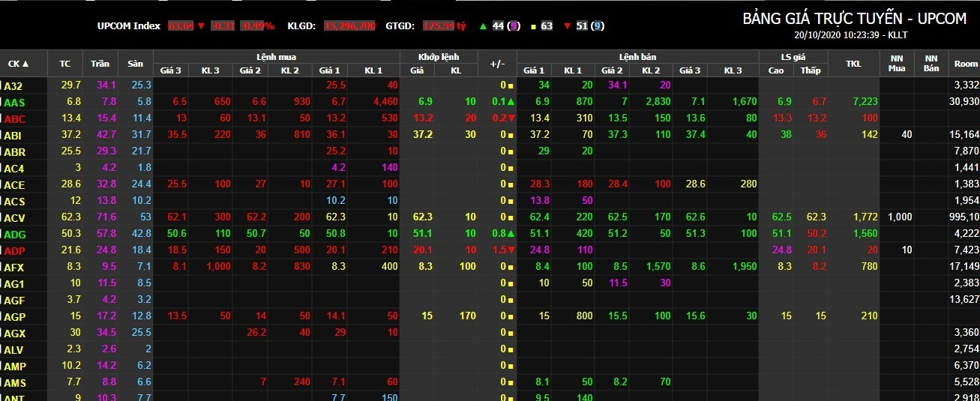Image resolution: width=980 pixels, height=401 pixels.
Task: Tick the marker box beside ticker AGP
Action: pyautogui.click(x=1, y=316)
